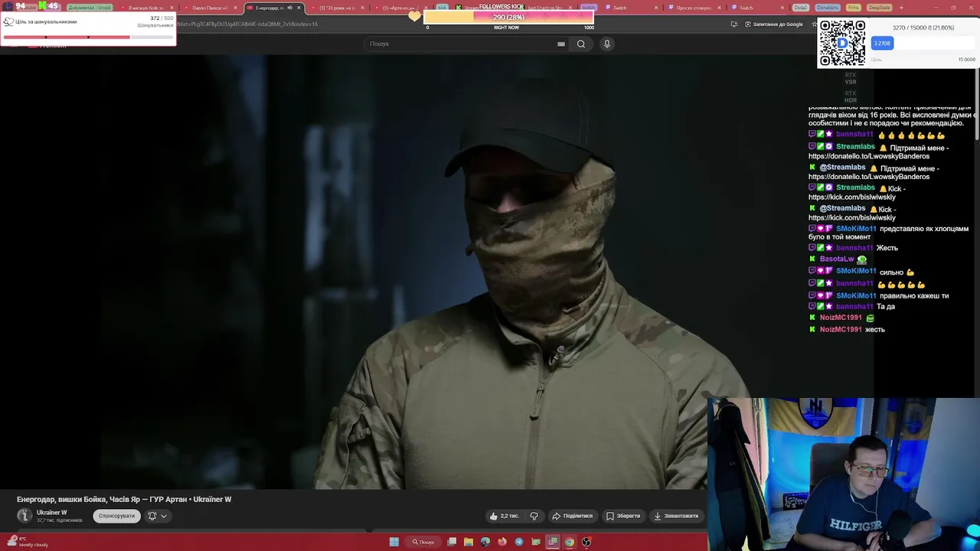Viewport: 980px width, 551px height.
Task: Click the YouTube search magnifier button
Action: point(581,44)
